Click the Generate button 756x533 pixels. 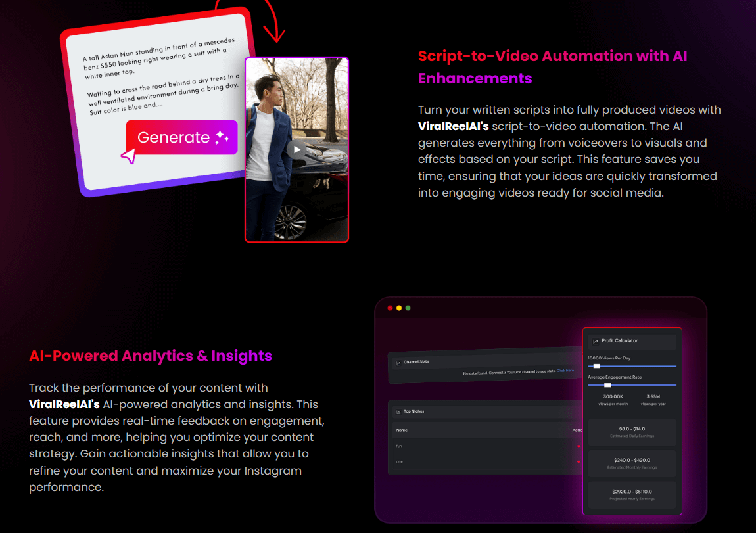coord(181,137)
